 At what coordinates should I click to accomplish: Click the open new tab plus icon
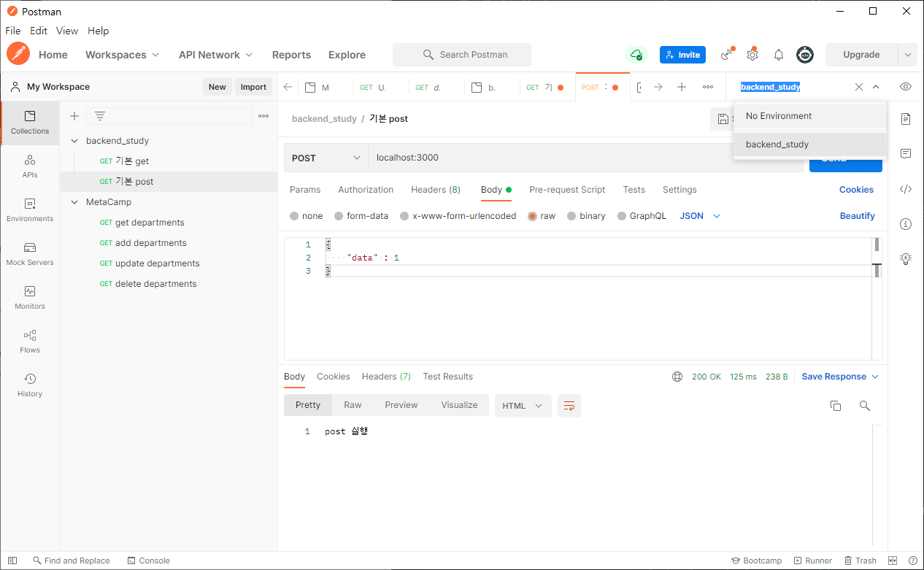click(x=682, y=87)
